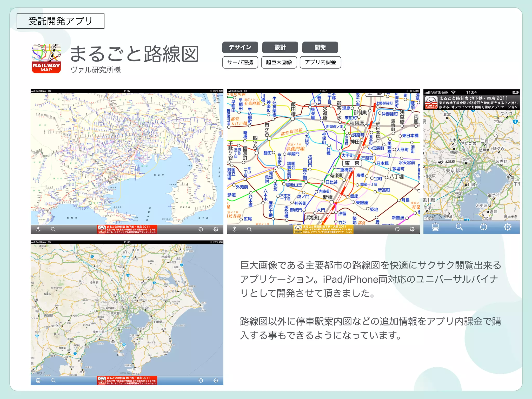
Task: Click the まるごと路線図 title
Action: pos(135,54)
